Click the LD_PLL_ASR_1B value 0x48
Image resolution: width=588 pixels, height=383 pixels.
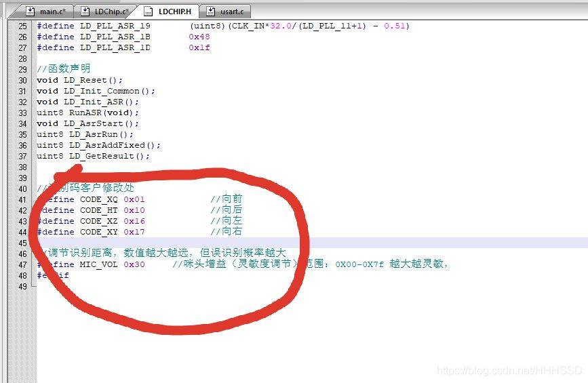tap(199, 37)
